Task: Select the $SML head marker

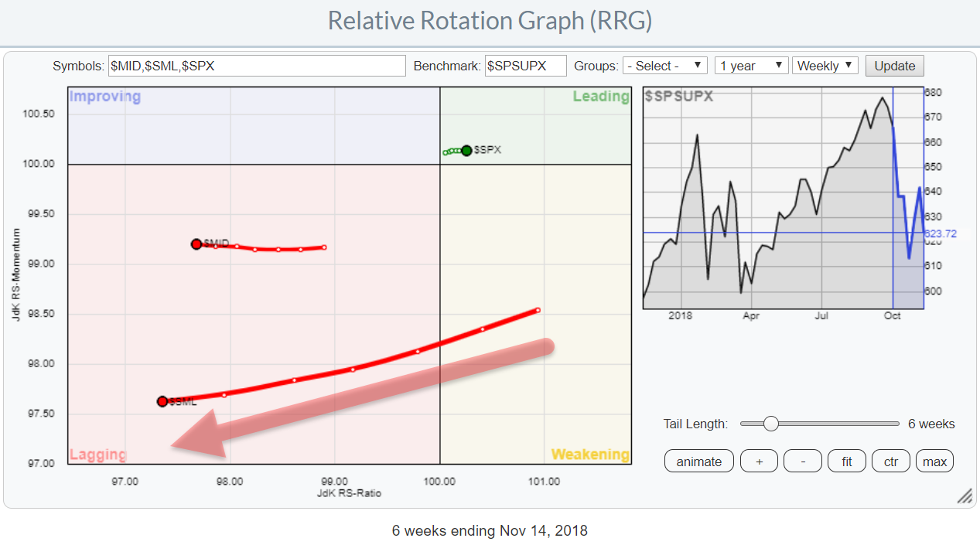Action: pyautogui.click(x=162, y=401)
